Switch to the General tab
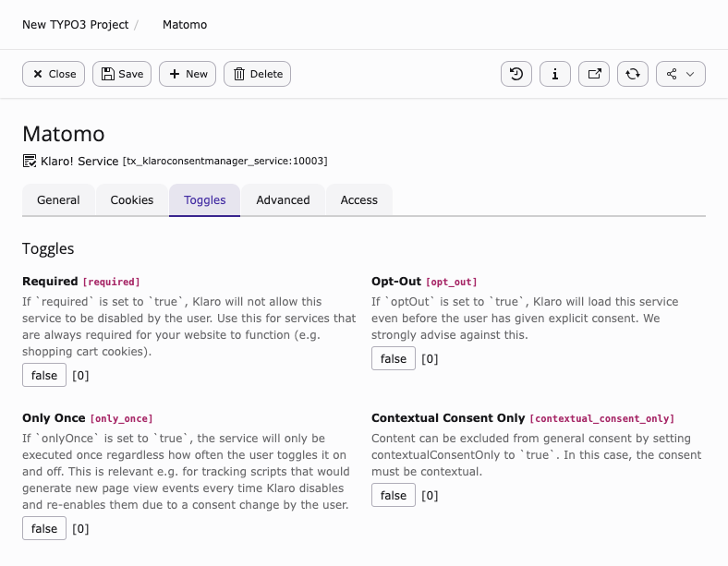 [x=58, y=200]
